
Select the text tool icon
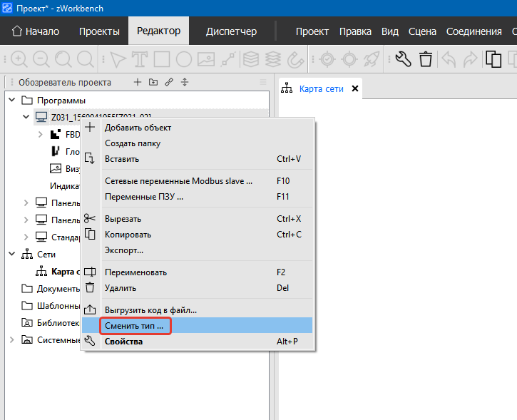(139, 59)
